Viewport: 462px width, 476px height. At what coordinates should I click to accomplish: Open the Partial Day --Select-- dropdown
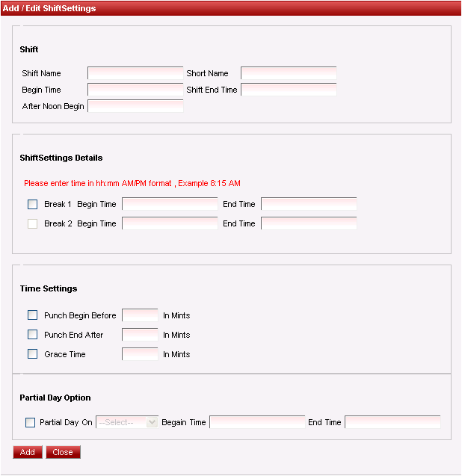[127, 422]
